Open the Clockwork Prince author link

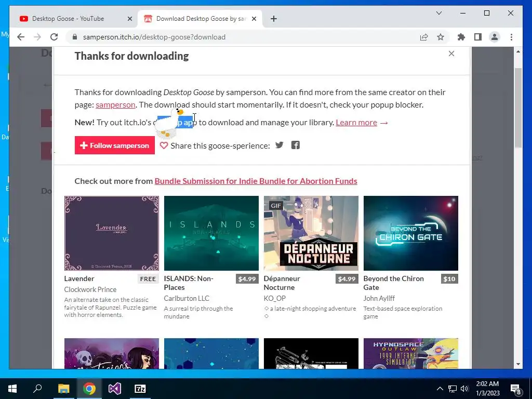90,289
